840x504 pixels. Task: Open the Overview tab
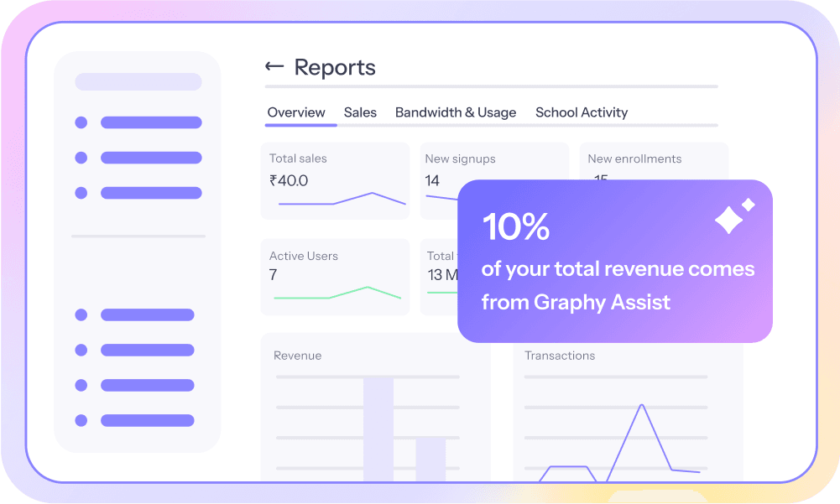[296, 112]
